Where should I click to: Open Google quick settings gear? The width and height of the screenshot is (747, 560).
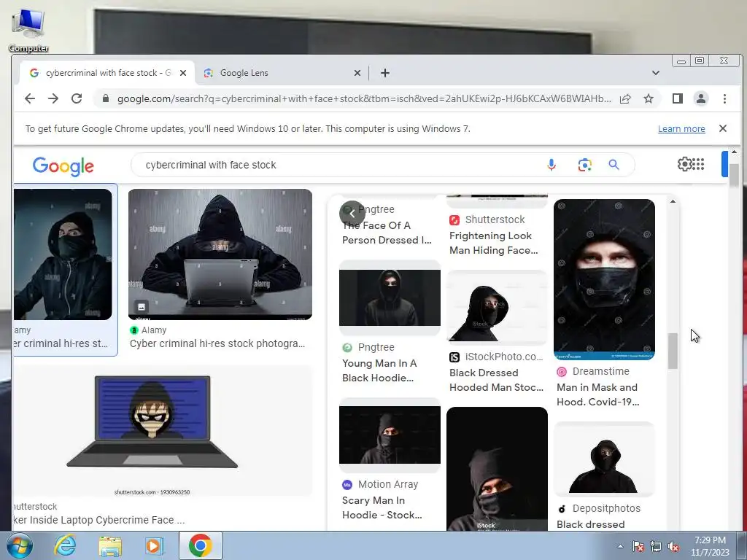tap(684, 164)
